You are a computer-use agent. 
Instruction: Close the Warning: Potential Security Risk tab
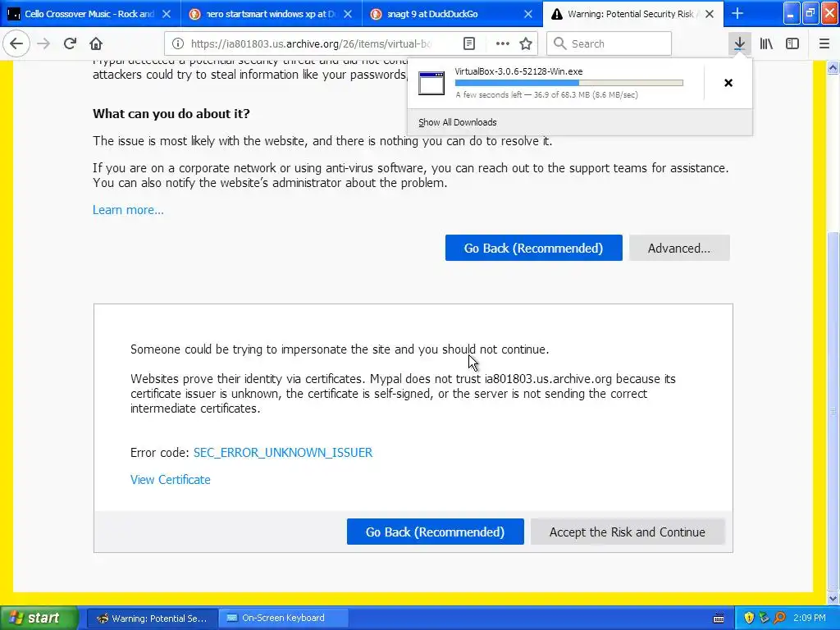pyautogui.click(x=710, y=14)
